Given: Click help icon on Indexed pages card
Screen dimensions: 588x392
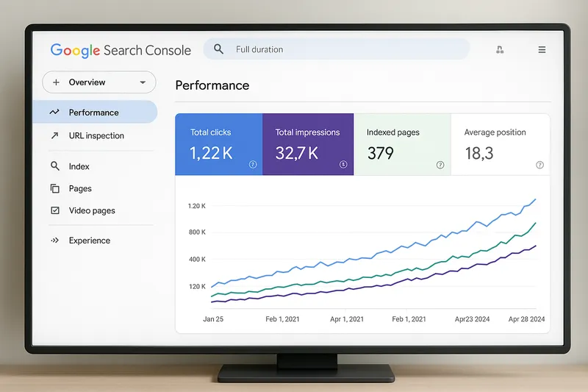Looking at the screenshot, I should (440, 165).
